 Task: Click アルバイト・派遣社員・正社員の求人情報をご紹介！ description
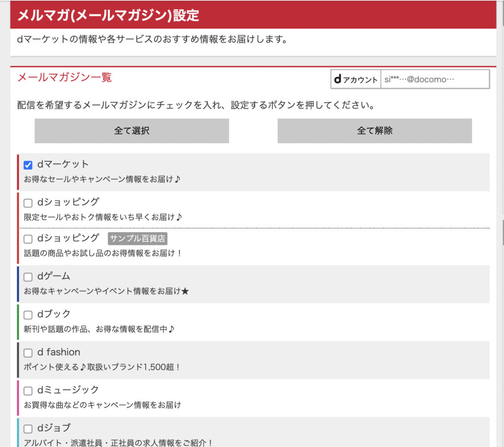click(x=118, y=443)
